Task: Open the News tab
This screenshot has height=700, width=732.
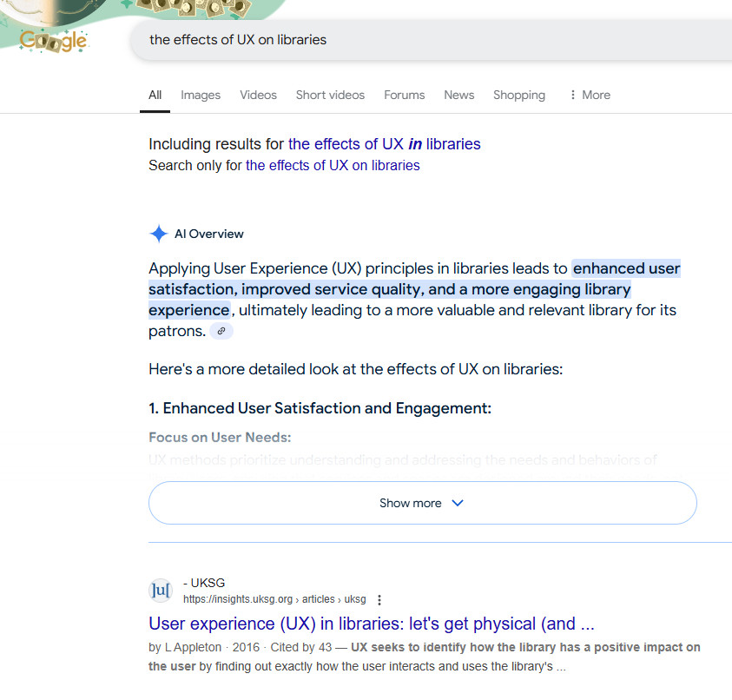Action: coord(458,95)
